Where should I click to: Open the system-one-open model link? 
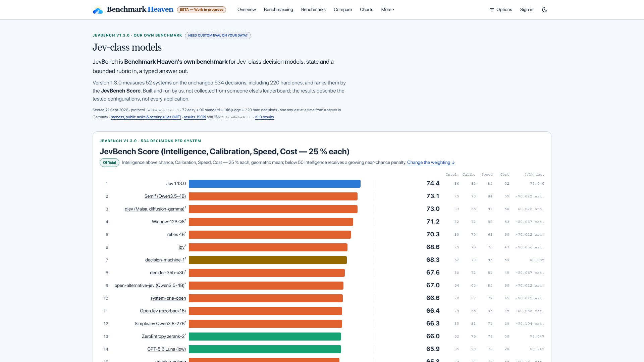[168, 298]
